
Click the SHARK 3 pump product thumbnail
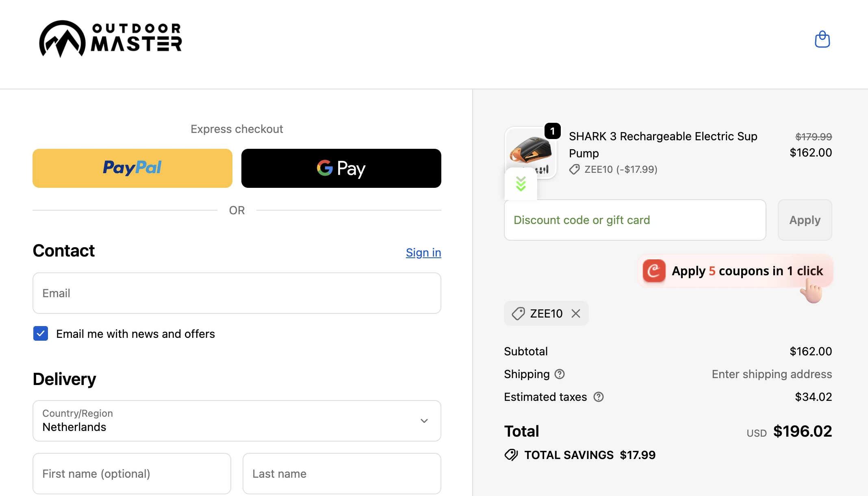point(530,152)
